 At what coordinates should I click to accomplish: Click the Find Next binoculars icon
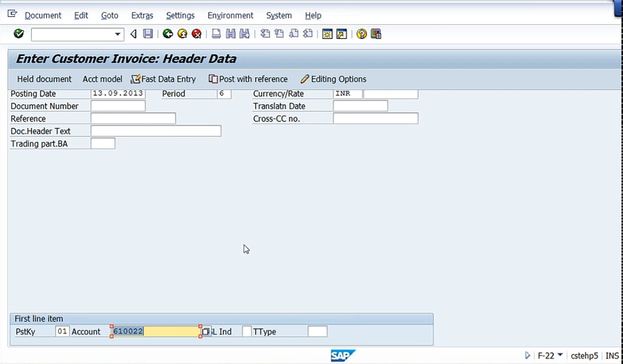point(245,34)
